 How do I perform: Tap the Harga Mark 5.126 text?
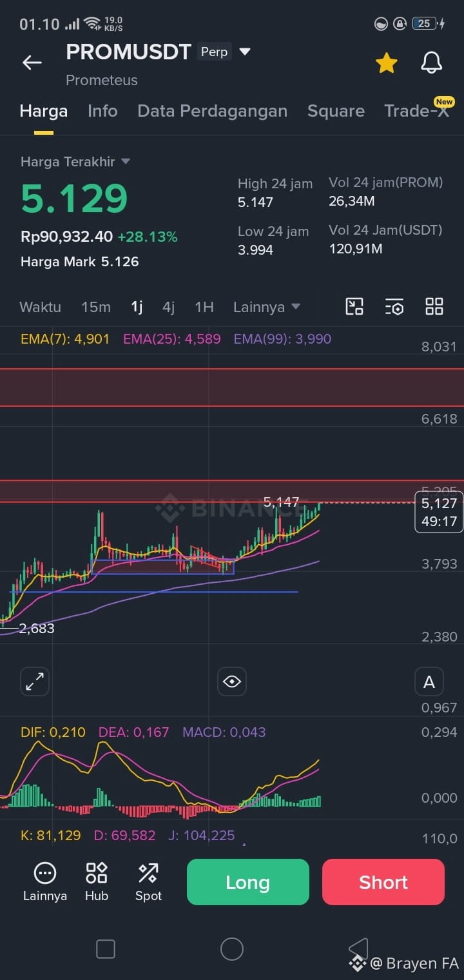tap(80, 261)
